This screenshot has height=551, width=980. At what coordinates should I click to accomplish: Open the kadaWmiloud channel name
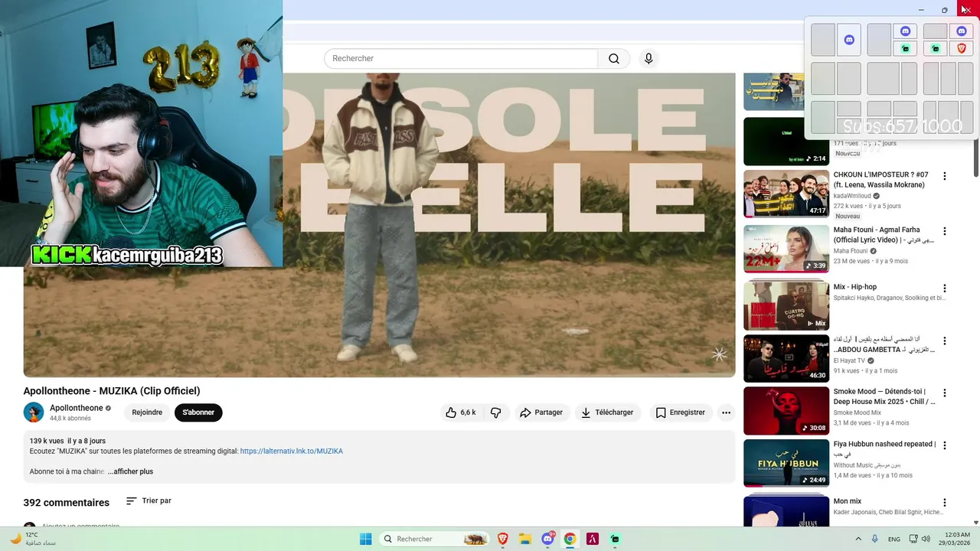pos(853,196)
